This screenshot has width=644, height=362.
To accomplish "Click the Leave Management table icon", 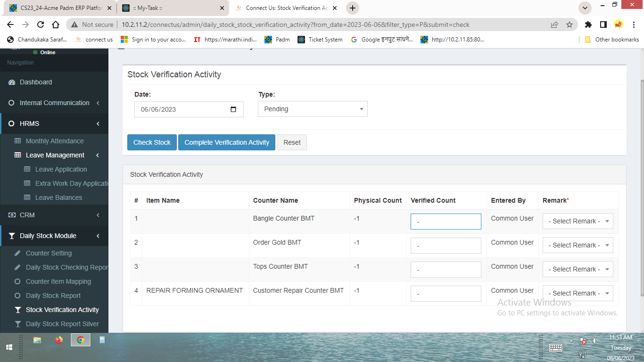I will [18, 155].
